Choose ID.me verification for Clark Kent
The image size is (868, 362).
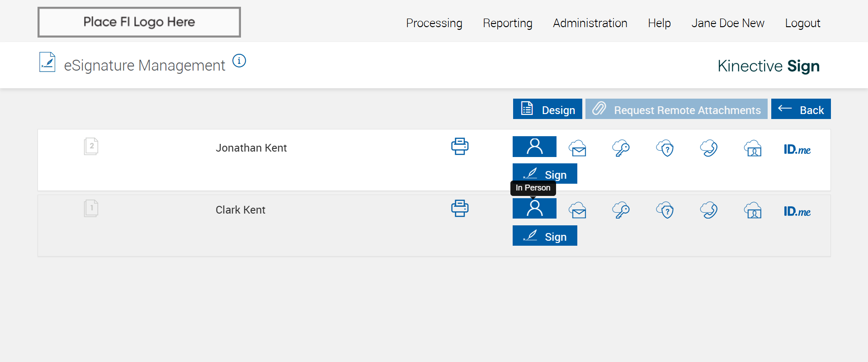797,211
